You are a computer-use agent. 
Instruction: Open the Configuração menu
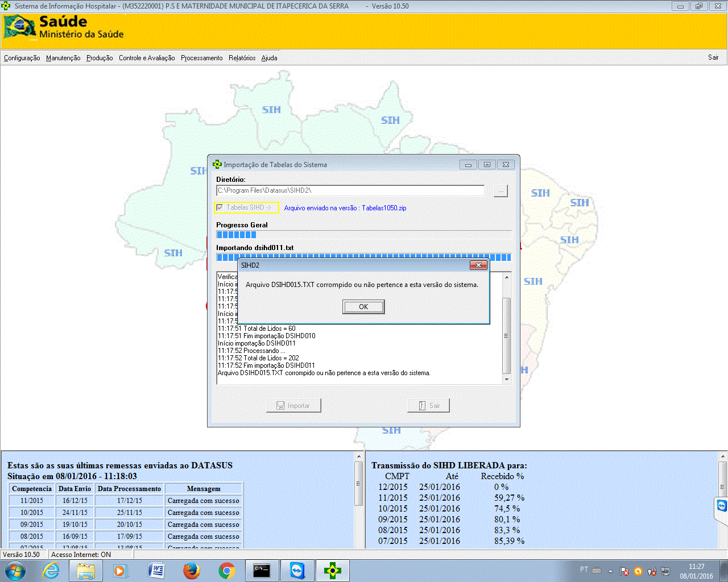pos(22,58)
